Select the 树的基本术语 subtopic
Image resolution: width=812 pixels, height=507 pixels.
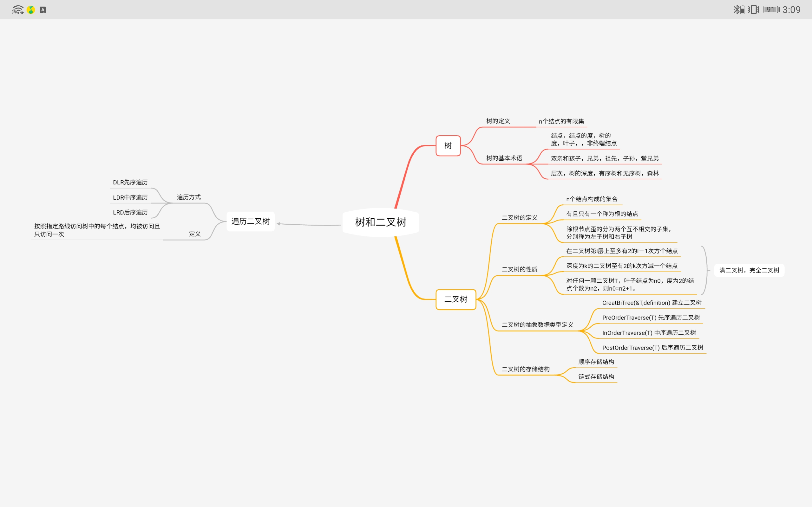[x=504, y=158]
